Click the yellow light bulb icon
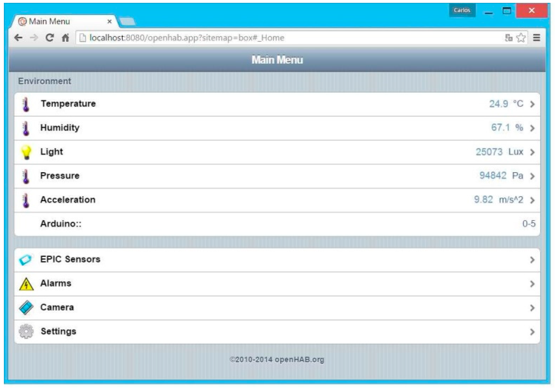 [26, 152]
